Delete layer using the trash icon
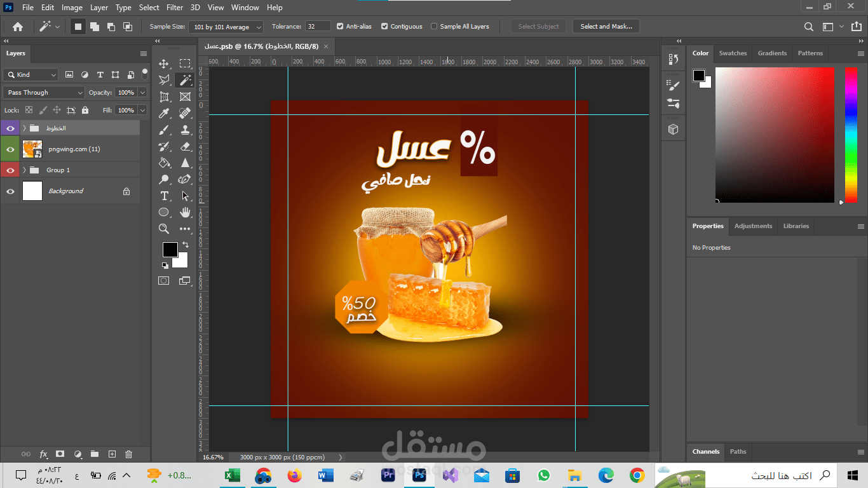 [128, 454]
